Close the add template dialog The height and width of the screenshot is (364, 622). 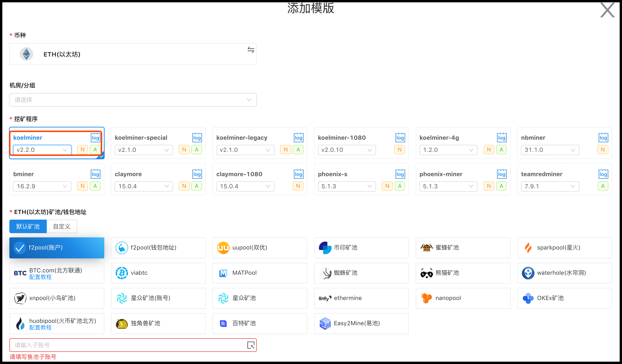pyautogui.click(x=608, y=10)
